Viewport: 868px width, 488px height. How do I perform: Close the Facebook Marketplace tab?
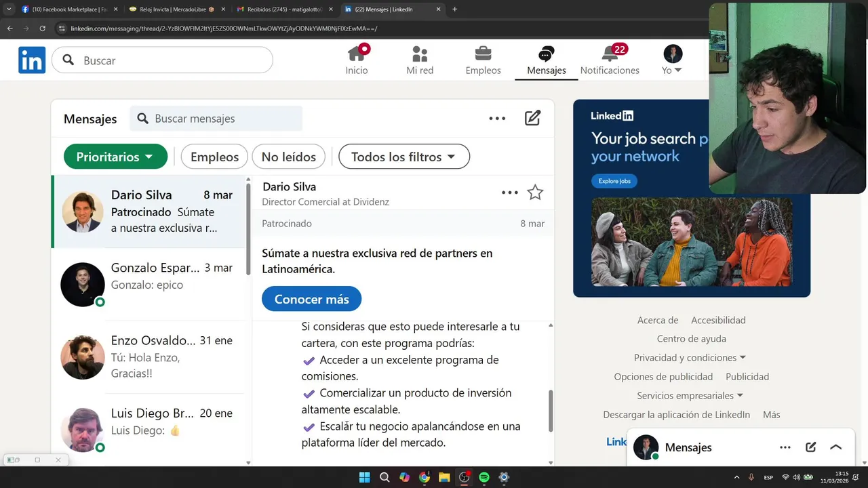click(115, 9)
